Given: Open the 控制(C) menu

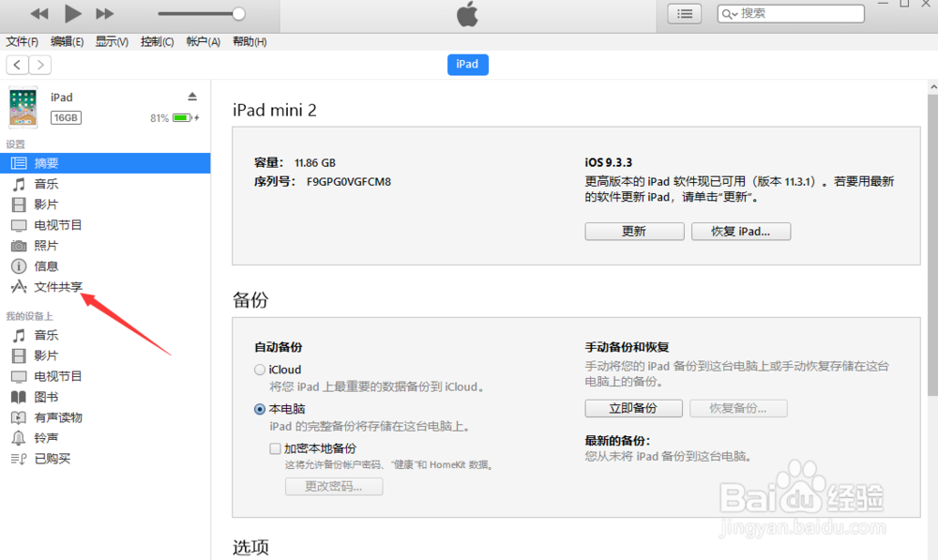Looking at the screenshot, I should 158,41.
